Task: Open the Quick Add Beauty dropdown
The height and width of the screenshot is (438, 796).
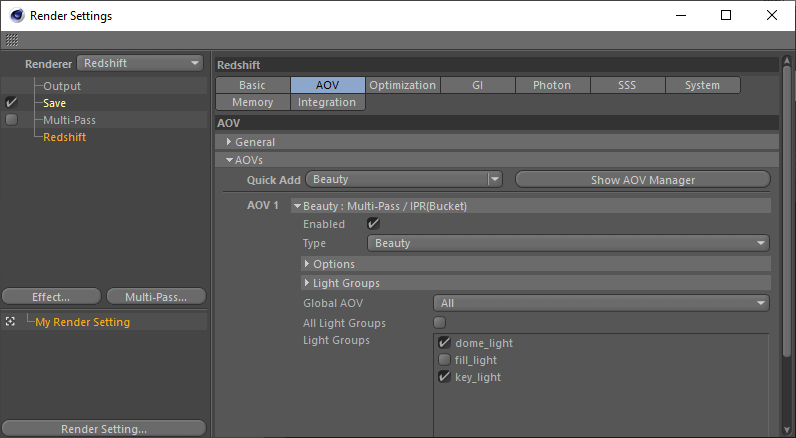Action: pyautogui.click(x=404, y=180)
